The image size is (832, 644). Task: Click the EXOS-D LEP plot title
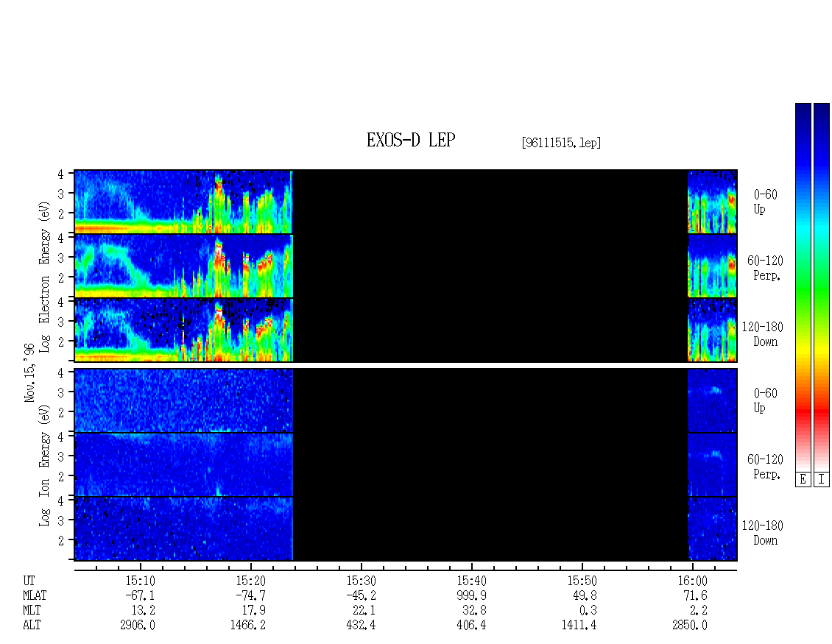[x=411, y=140]
